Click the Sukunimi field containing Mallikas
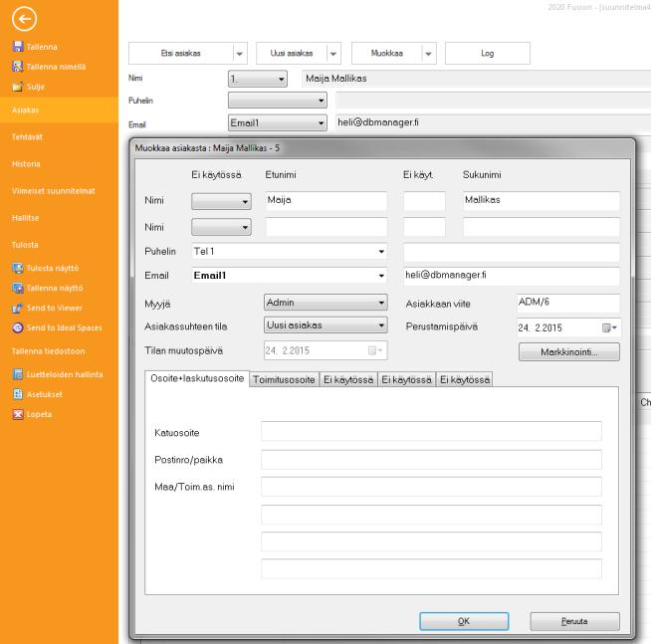This screenshot has height=644, width=651. coord(542,201)
